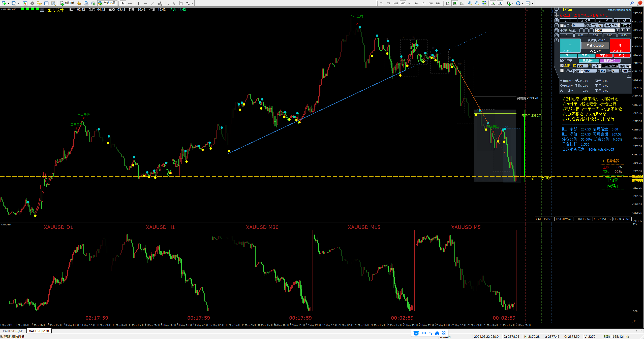Image resolution: width=644 pixels, height=339 pixels.
Task: Open the fxznzb.com link
Action: pyautogui.click(x=619, y=10)
